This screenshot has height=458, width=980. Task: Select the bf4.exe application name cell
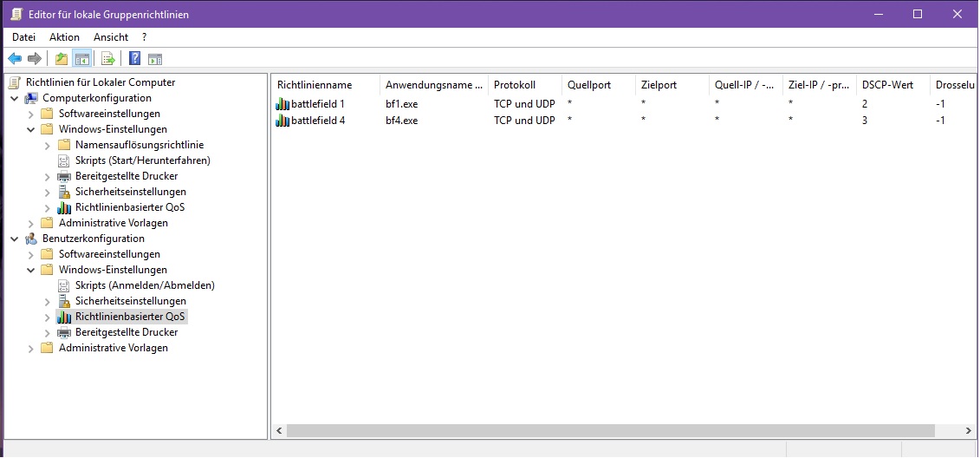[401, 120]
